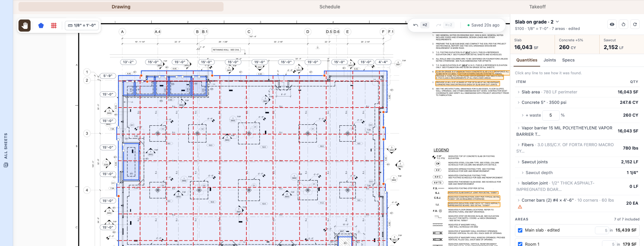This screenshot has height=246, width=644.
Task: Undo the last edit with the arrow
Action: (416, 25)
